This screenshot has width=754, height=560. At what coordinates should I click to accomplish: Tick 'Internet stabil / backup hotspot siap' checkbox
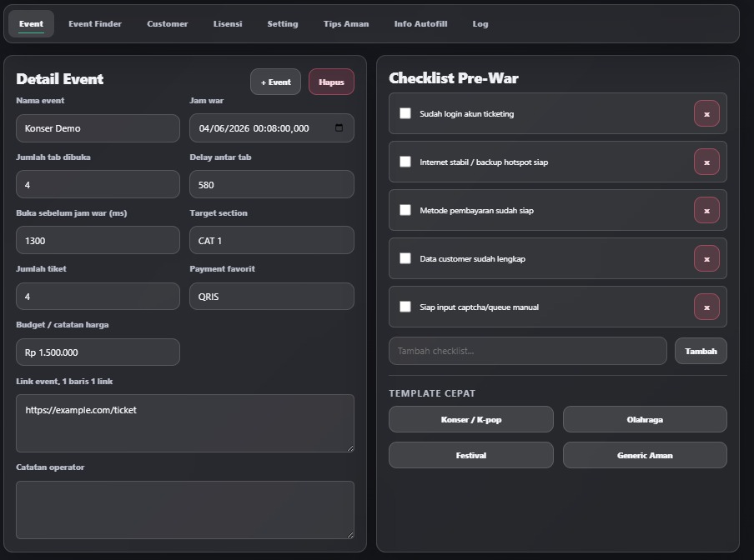405,162
